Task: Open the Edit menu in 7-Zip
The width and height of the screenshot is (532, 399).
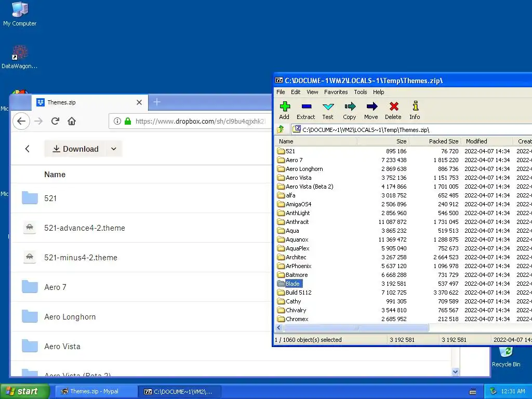Action: pyautogui.click(x=296, y=92)
